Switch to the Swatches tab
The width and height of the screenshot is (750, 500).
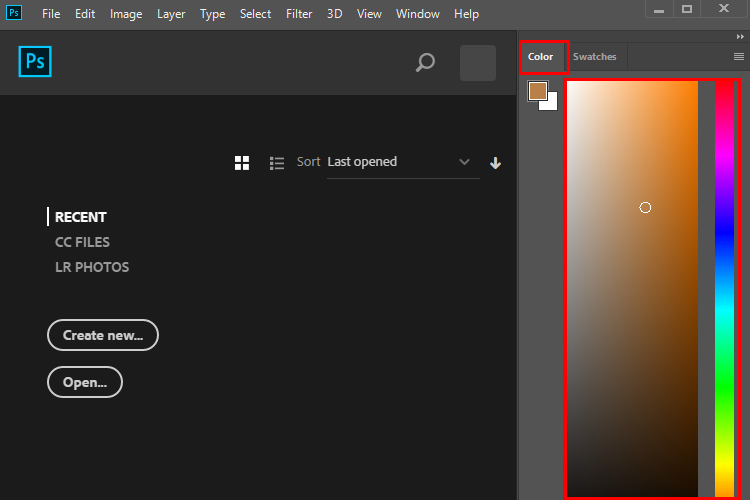coord(595,56)
